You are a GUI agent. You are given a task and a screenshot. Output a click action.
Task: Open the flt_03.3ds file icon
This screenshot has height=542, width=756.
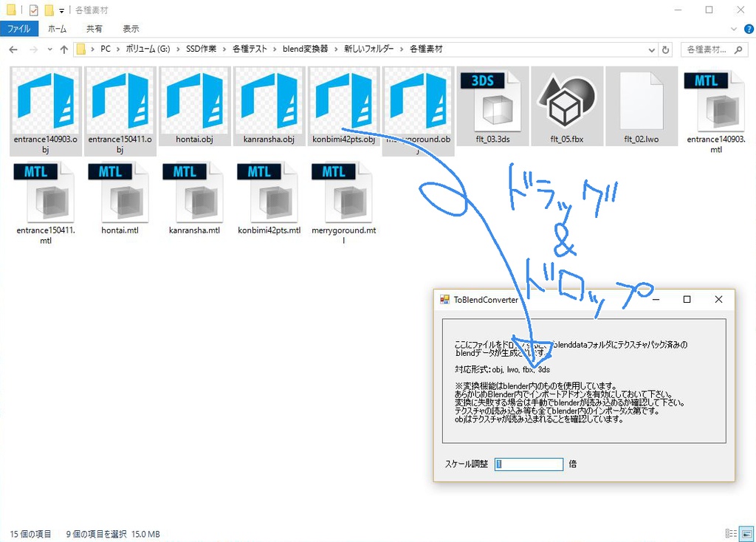[x=492, y=103]
